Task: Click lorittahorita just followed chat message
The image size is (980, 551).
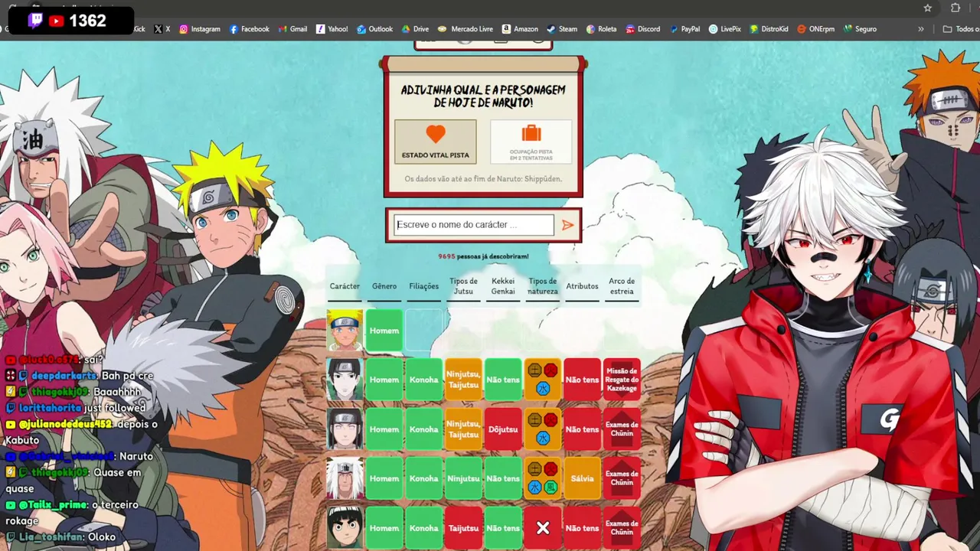Action: (75, 408)
